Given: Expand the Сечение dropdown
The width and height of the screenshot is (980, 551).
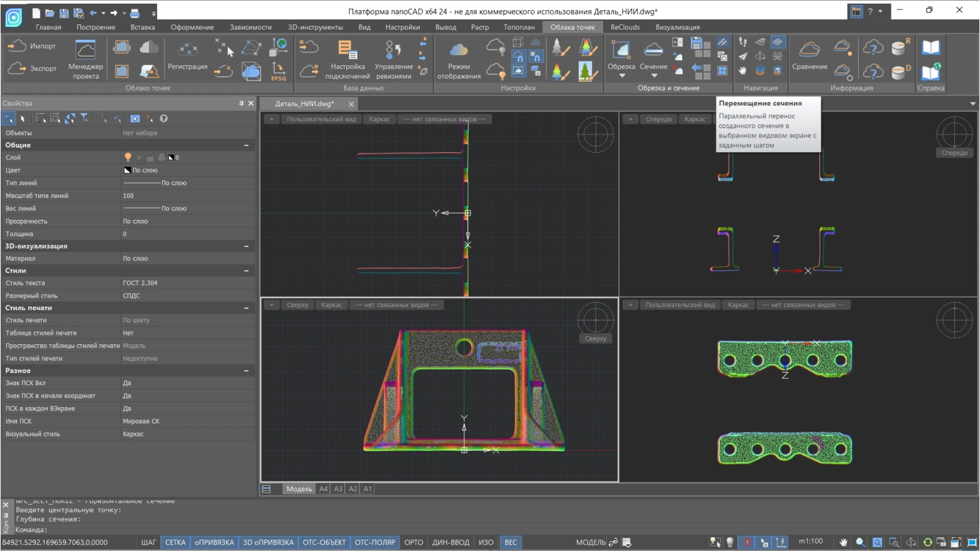Looking at the screenshot, I should pos(653,75).
